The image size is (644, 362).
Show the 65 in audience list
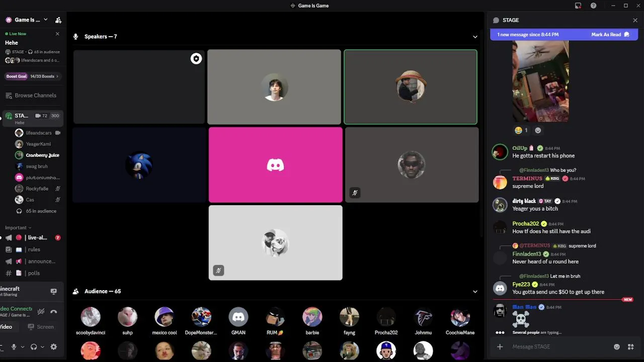click(38, 211)
